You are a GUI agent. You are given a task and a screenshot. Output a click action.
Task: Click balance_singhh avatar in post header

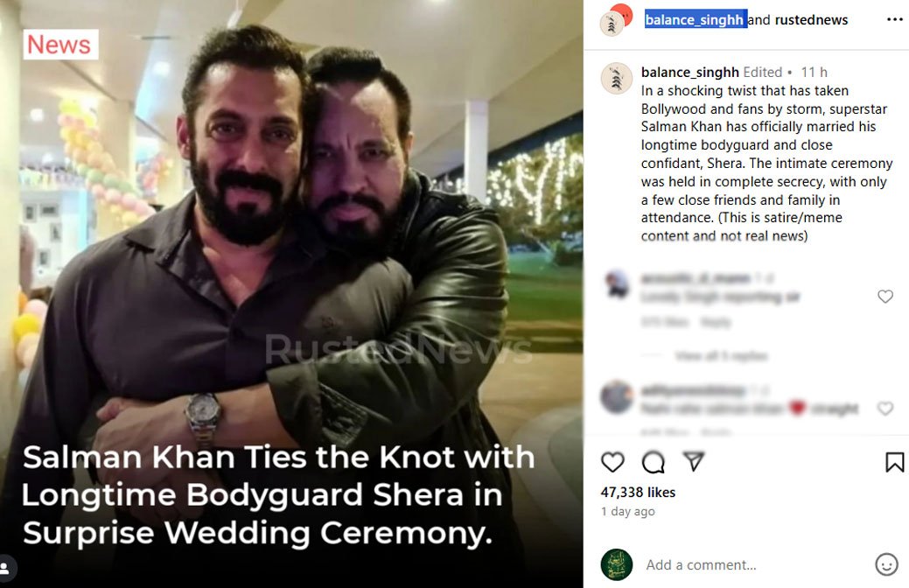click(x=612, y=22)
